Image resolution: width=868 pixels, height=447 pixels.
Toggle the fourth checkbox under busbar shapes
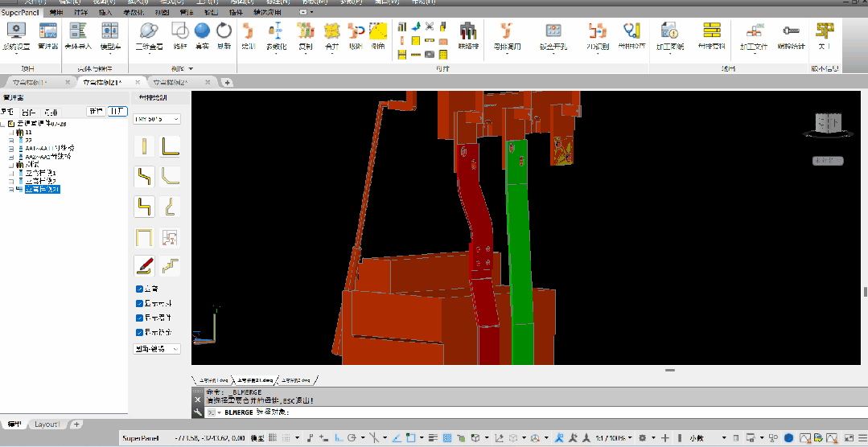coord(139,333)
